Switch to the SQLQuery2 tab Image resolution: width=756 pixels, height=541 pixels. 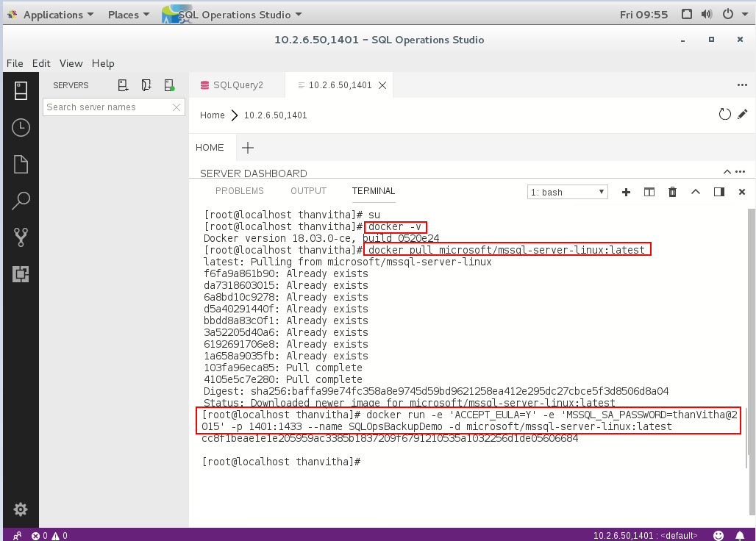tap(237, 85)
